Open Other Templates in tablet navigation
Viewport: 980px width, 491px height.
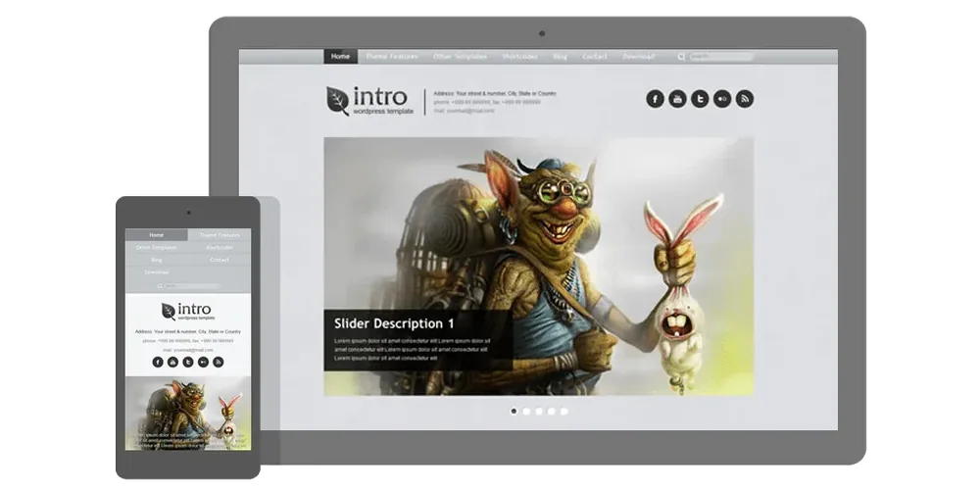pos(460,56)
